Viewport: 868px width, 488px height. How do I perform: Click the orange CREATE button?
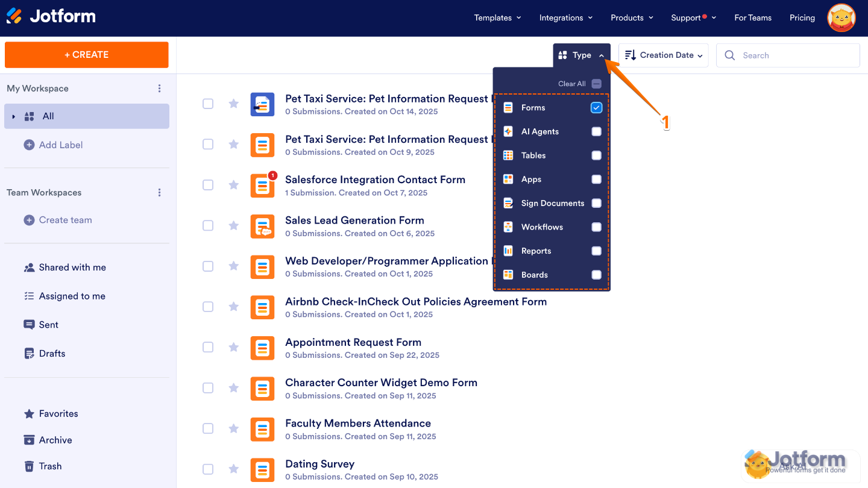pos(86,55)
